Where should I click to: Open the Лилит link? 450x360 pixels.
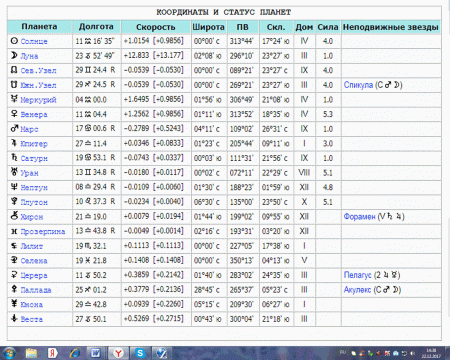32,246
